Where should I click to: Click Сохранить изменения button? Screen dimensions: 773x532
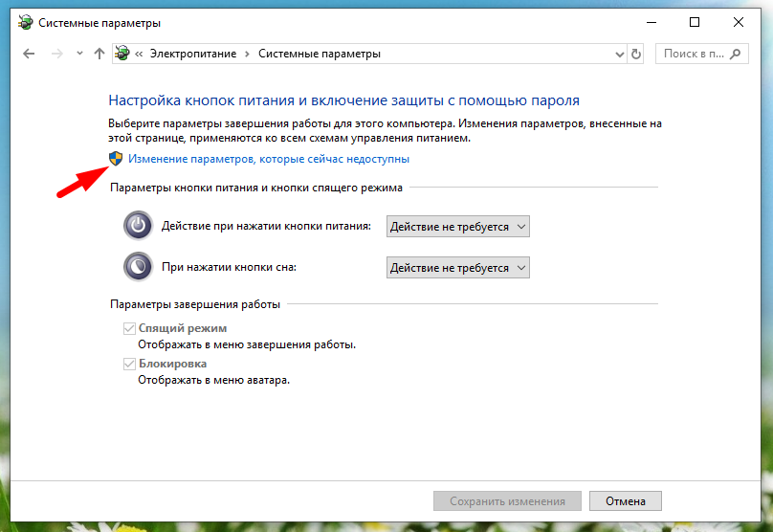[507, 501]
